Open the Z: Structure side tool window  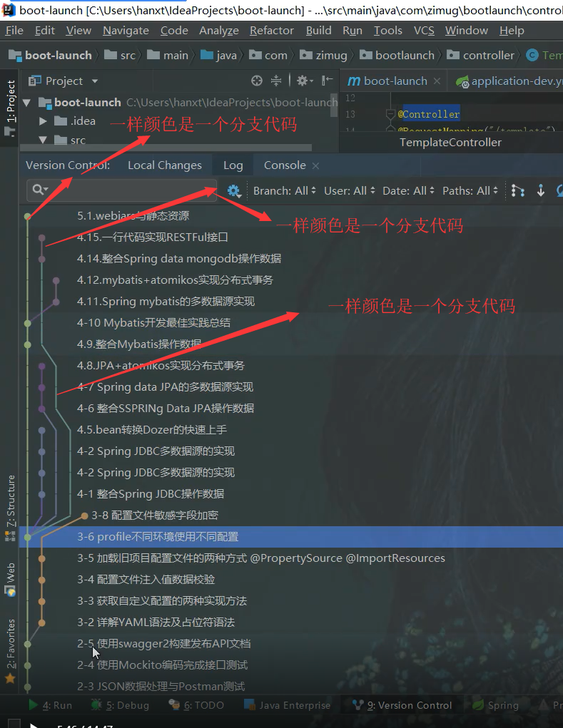10,508
